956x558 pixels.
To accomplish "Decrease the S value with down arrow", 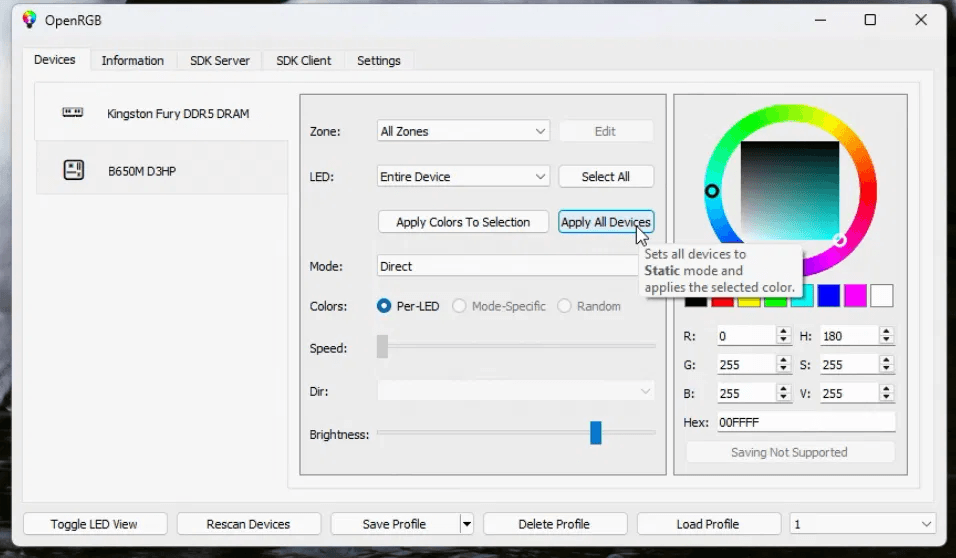I will (886, 370).
